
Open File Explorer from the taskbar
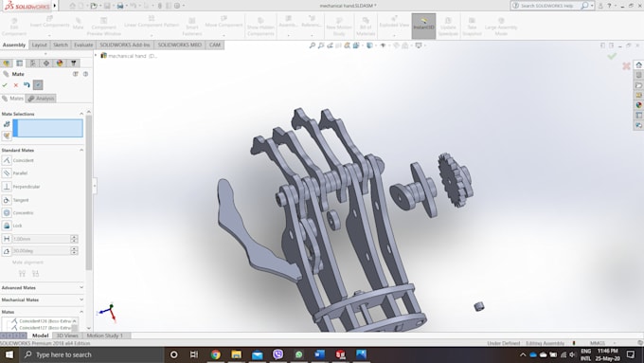(236, 354)
